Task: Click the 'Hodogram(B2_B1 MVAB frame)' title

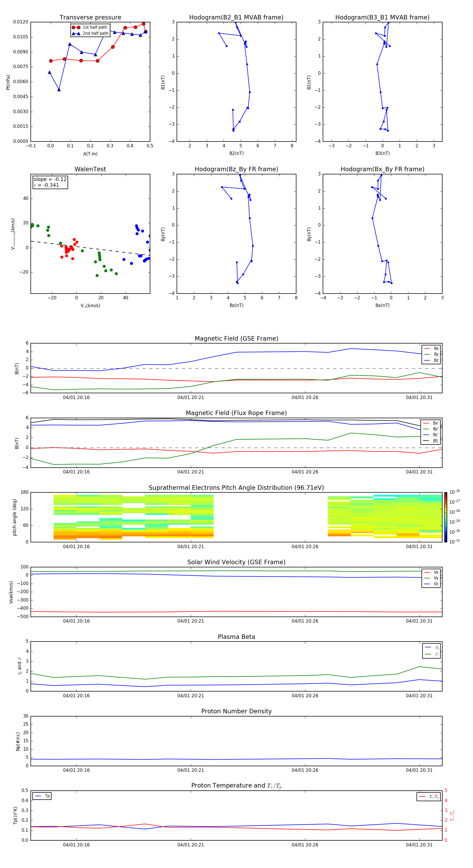Action: 236,17
